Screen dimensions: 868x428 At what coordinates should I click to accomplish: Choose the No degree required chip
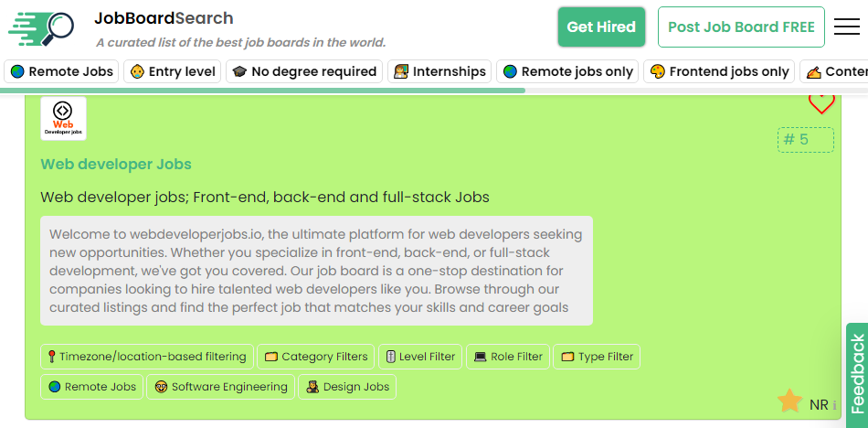tap(304, 71)
